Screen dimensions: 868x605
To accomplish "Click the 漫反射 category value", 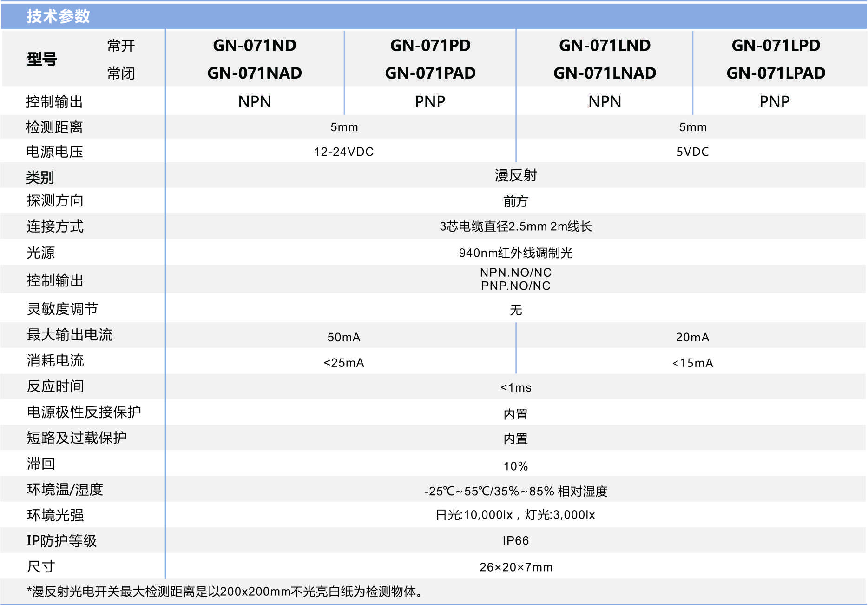I will pyautogui.click(x=516, y=176).
